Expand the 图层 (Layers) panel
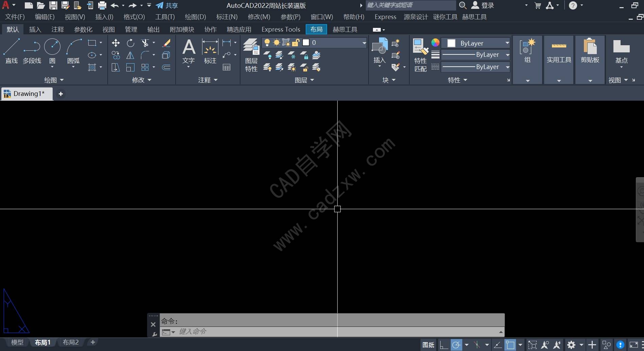Screen dimensions: 644x351 click(x=304, y=80)
